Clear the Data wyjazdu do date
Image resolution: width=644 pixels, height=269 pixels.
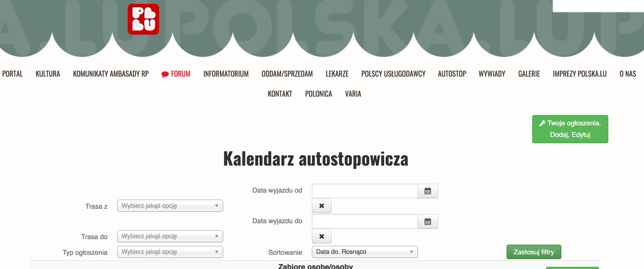(x=322, y=236)
